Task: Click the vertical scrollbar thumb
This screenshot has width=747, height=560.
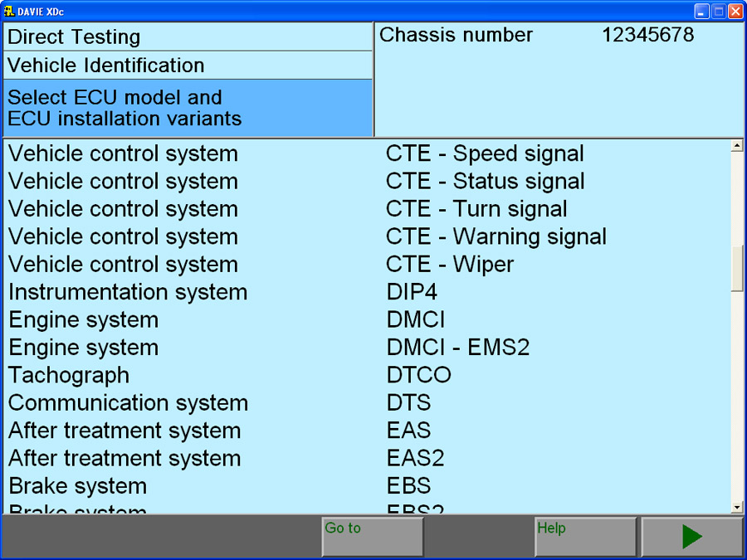Action: [x=736, y=269]
